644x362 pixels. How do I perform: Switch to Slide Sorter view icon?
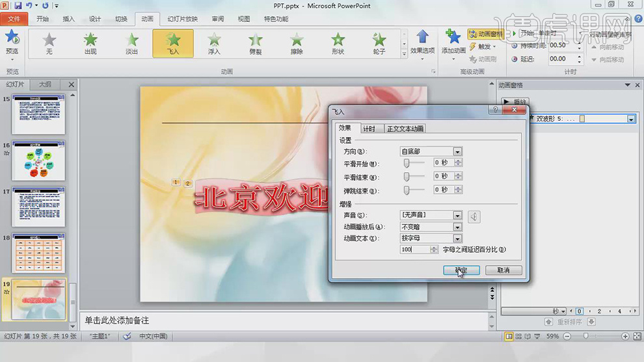pyautogui.click(x=518, y=336)
